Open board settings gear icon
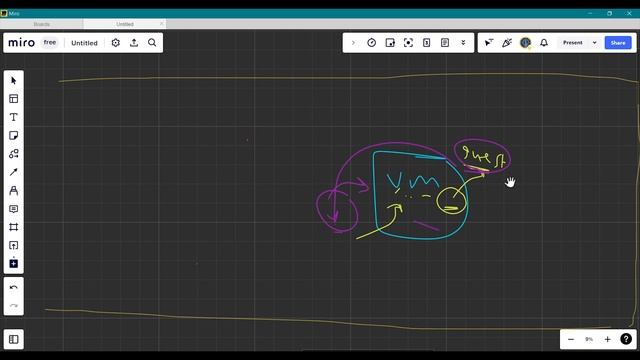The image size is (640, 360). [116, 43]
